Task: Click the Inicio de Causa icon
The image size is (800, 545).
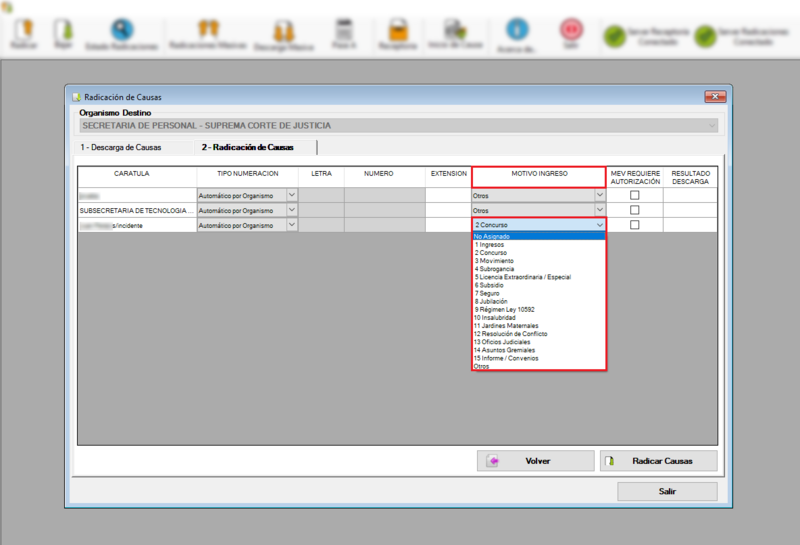Action: tap(455, 30)
